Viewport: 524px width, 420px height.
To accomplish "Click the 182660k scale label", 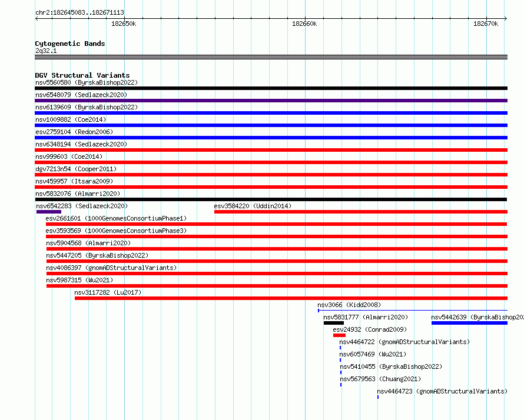I will 304,24.
